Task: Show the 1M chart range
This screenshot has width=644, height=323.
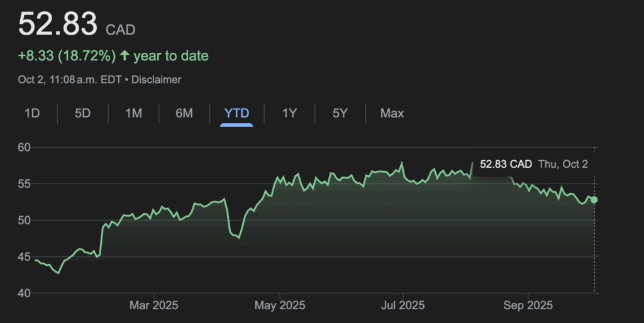Action: 133,113
